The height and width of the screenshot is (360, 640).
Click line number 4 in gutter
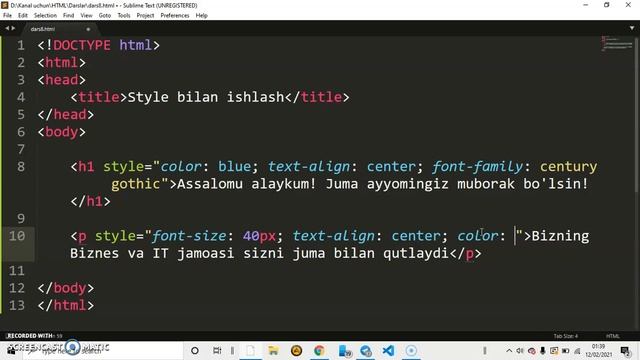tap(21, 97)
